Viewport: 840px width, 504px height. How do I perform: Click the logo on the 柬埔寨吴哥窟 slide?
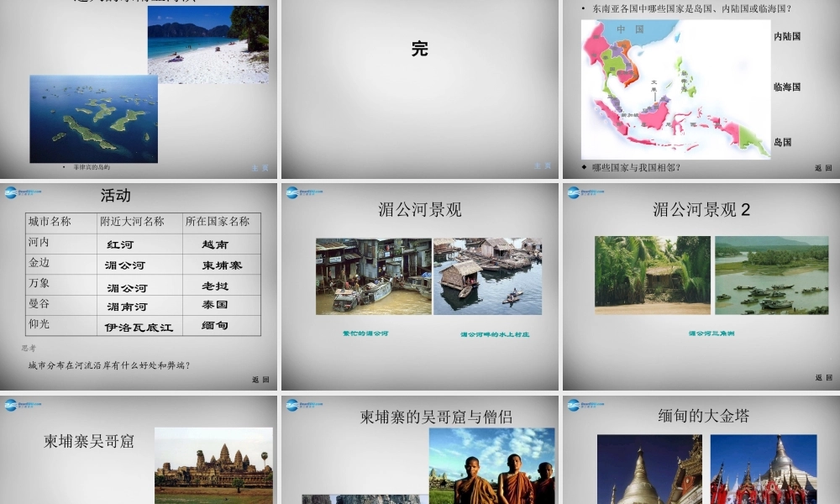[x=23, y=405]
